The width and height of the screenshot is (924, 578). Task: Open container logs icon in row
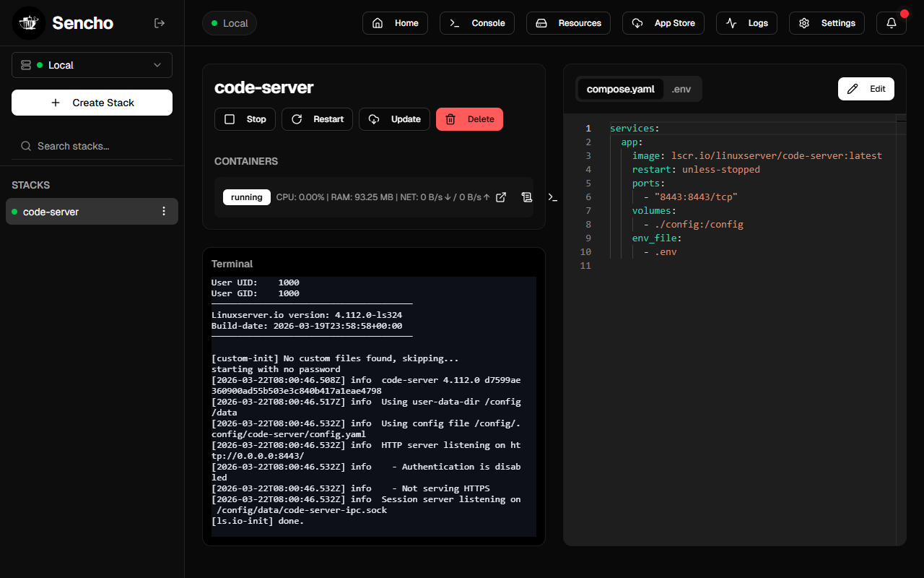527,197
